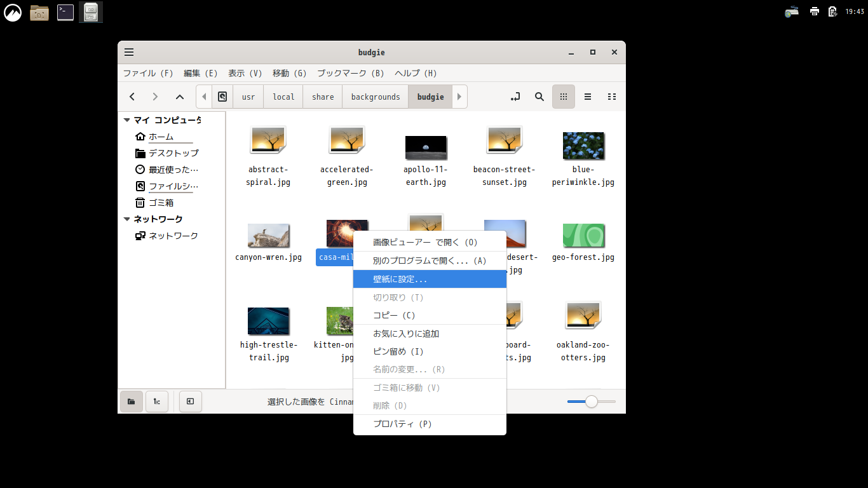Open the panel main menu logo

[x=13, y=11]
